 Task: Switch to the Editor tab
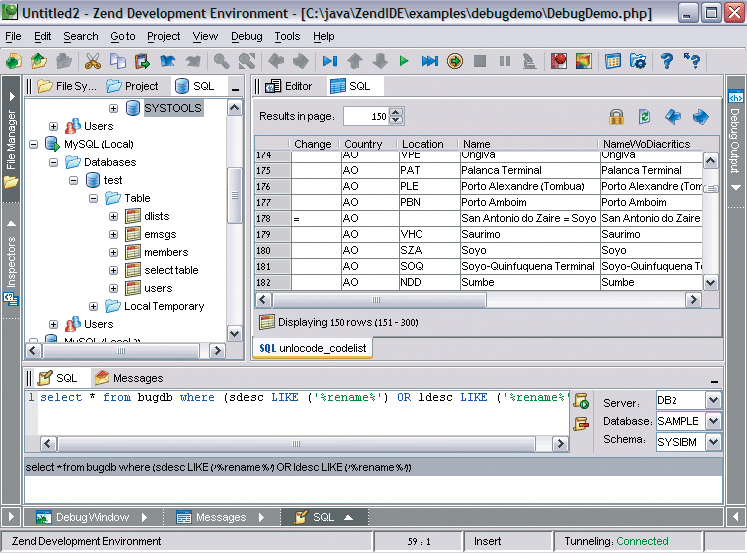289,86
